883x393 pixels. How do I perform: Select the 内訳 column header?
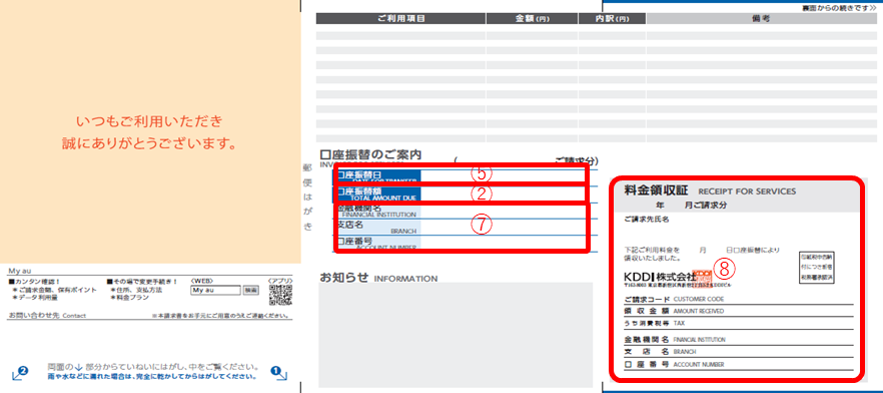(612, 19)
